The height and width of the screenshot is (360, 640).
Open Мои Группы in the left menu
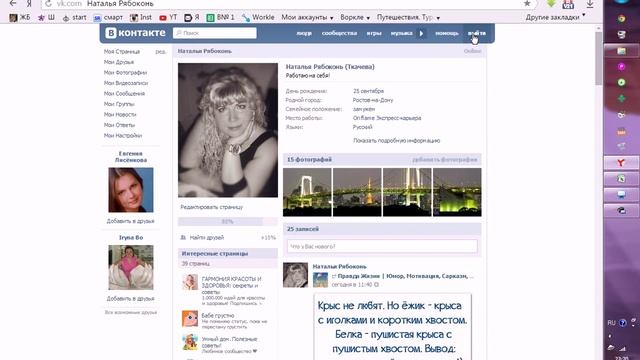[119, 104]
